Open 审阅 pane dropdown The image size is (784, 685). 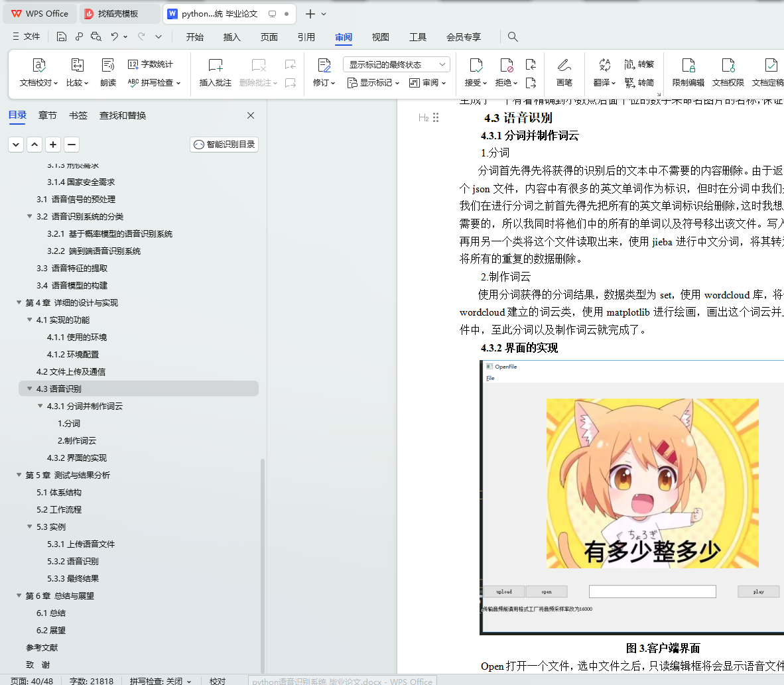point(428,82)
